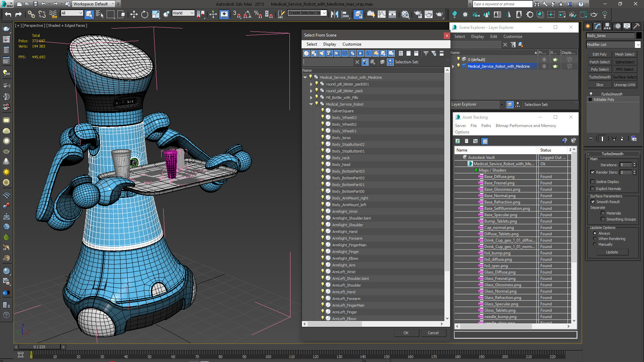The image size is (644, 362).
Task: Open the Paths menu in Asset Tracking
Action: [x=486, y=126]
